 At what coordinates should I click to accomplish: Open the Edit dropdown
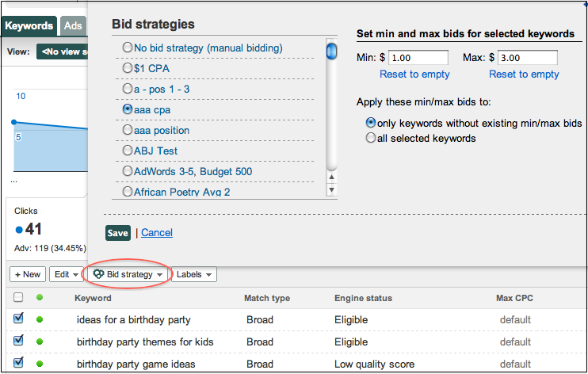(66, 274)
